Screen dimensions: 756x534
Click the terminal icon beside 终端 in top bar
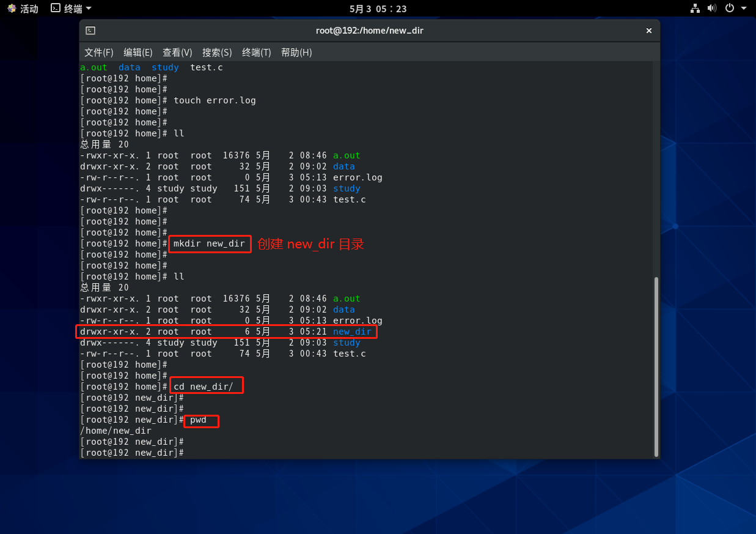tap(56, 9)
